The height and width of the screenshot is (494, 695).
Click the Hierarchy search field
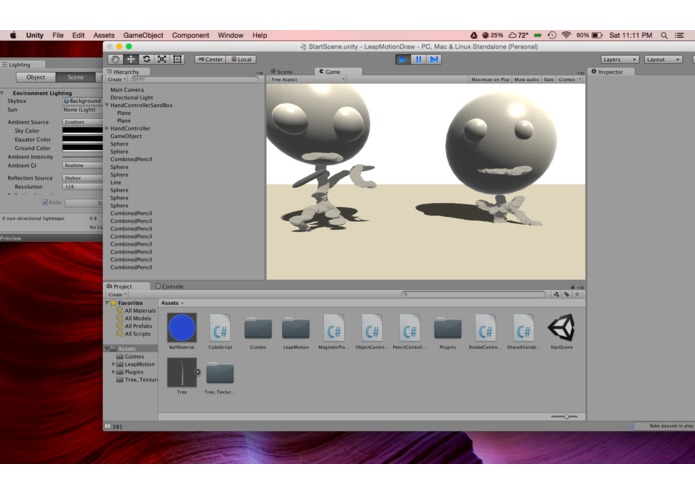(194, 79)
